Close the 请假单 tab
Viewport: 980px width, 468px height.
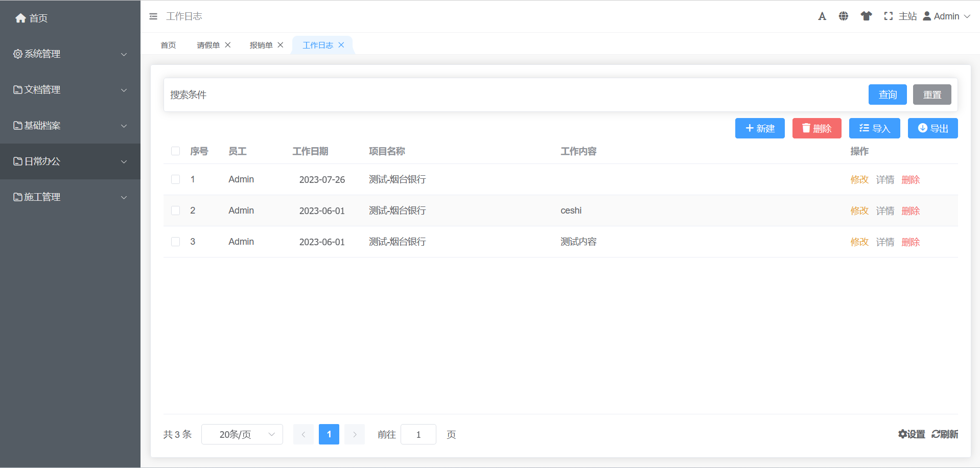(228, 45)
